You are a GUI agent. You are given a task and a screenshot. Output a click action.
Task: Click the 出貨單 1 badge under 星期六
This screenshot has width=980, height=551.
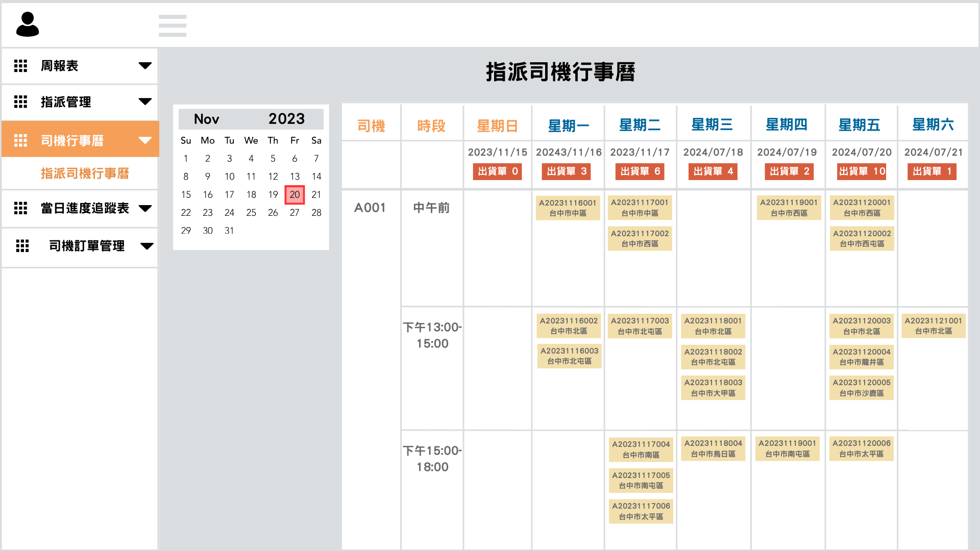(x=932, y=171)
